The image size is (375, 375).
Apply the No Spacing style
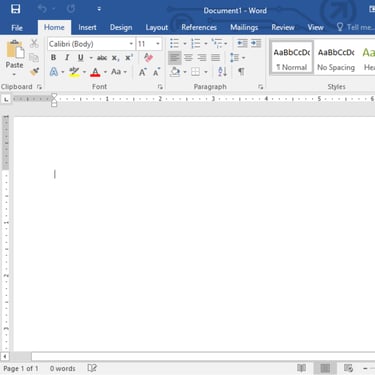pyautogui.click(x=336, y=58)
